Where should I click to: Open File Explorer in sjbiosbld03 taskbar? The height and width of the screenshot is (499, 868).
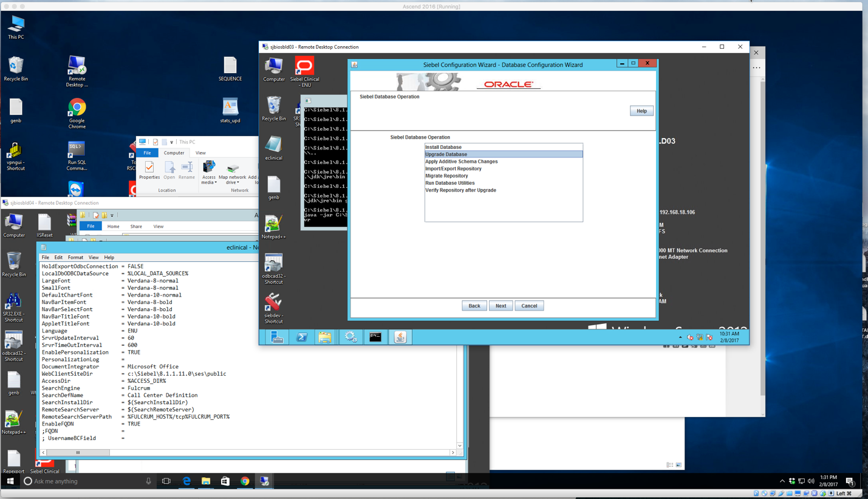click(325, 337)
